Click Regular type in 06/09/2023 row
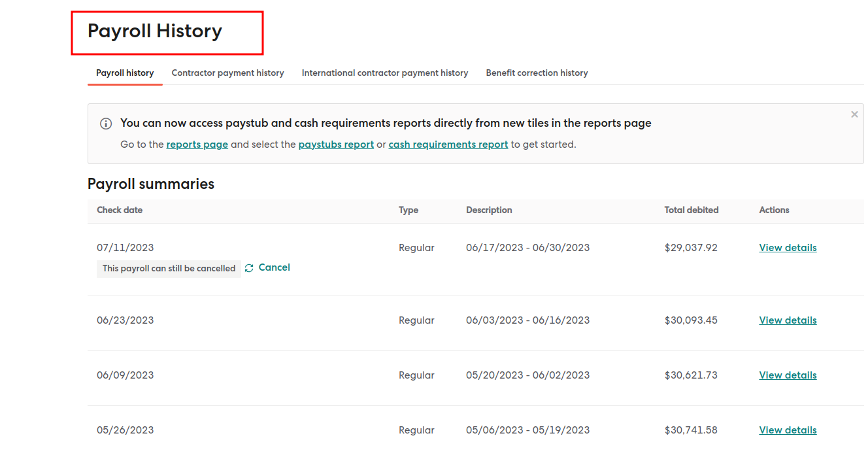 416,375
